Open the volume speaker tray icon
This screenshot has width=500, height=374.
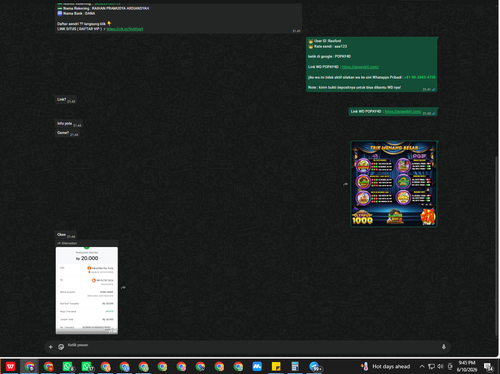coord(440,367)
